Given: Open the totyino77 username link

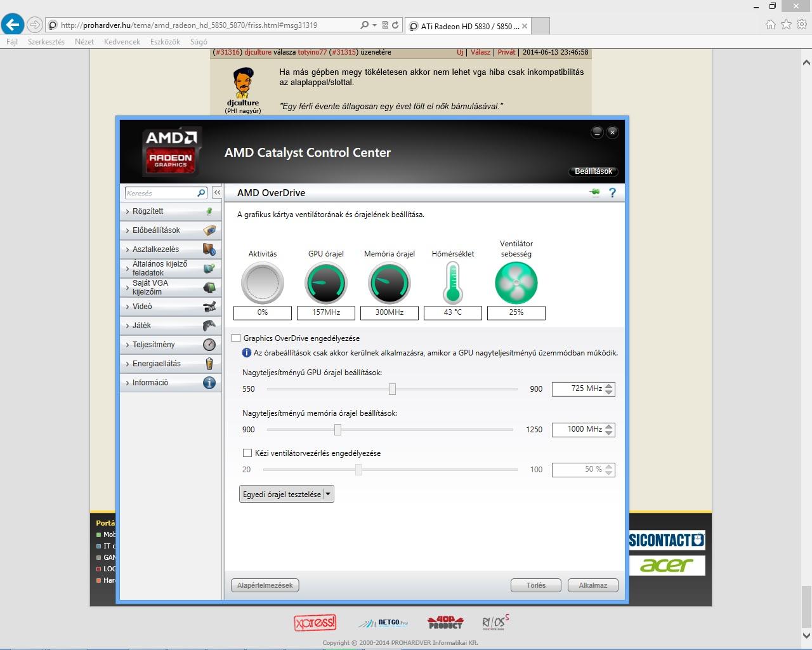Looking at the screenshot, I should tap(312, 52).
